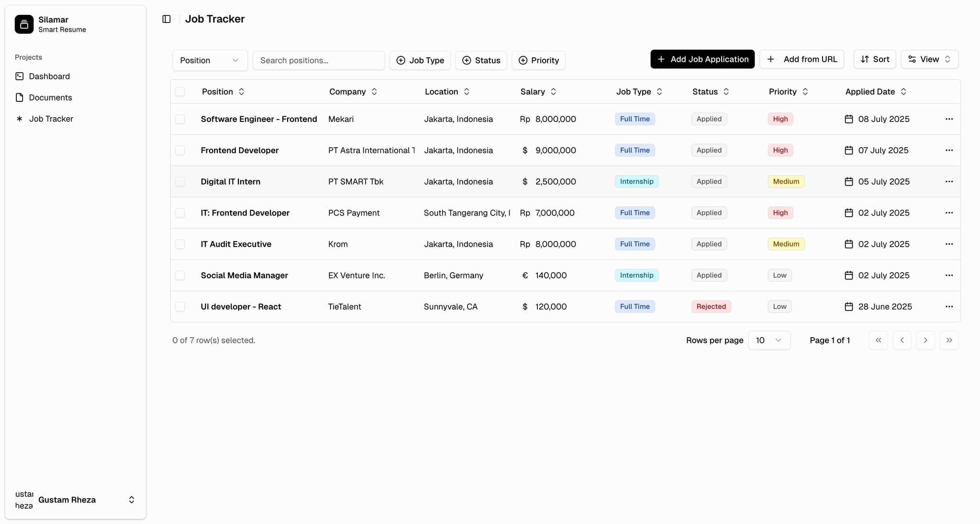Click the Internship badge for EX Venture Inc.
Image resolution: width=980 pixels, height=524 pixels.
pyautogui.click(x=636, y=275)
